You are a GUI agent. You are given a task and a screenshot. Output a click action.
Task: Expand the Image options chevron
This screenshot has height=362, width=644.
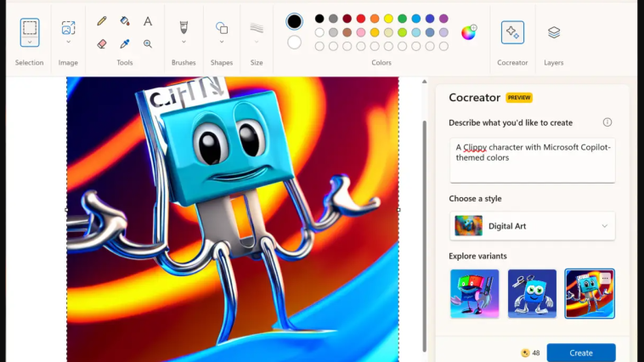pos(68,42)
